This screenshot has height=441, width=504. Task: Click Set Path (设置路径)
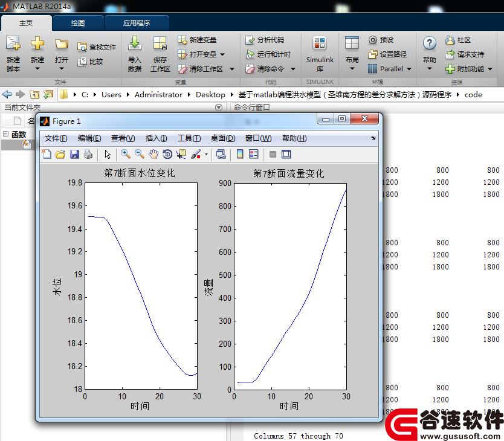pyautogui.click(x=387, y=54)
